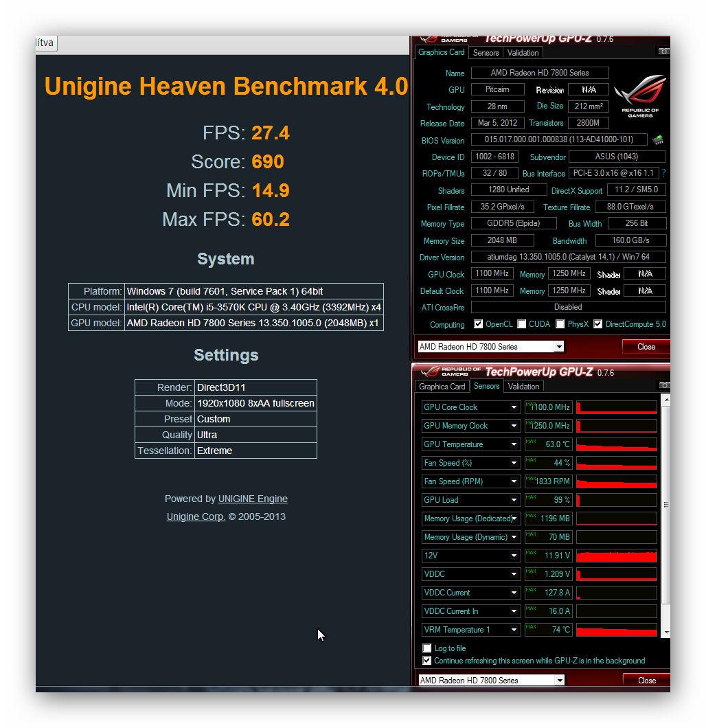Open the UNIGINE Engine link
Screen dimensions: 706x728
tap(253, 499)
